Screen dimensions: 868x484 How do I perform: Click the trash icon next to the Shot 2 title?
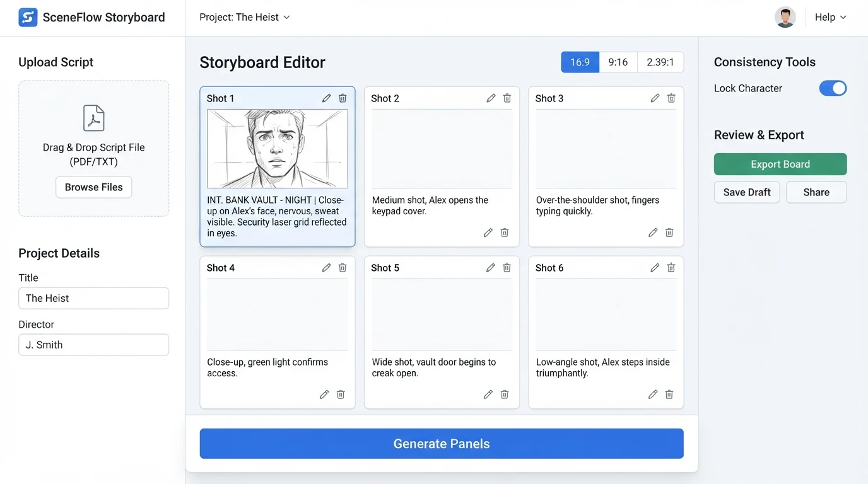pyautogui.click(x=507, y=98)
